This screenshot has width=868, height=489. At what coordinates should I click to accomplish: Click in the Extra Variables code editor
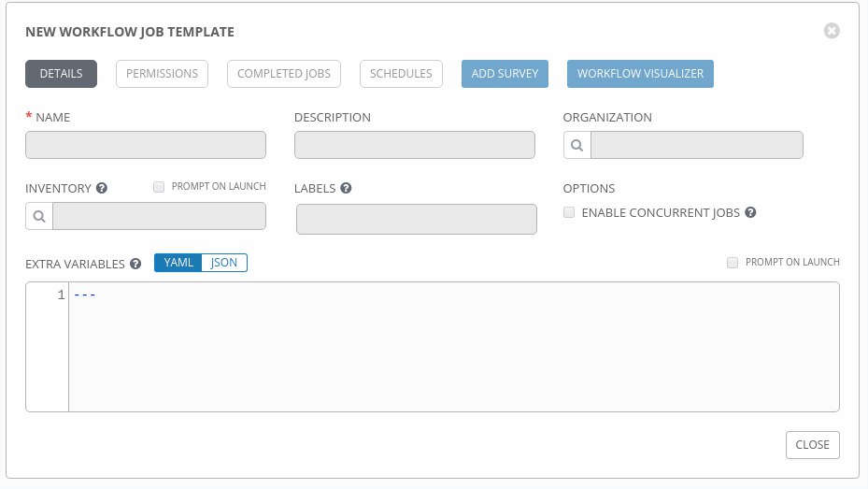454,347
